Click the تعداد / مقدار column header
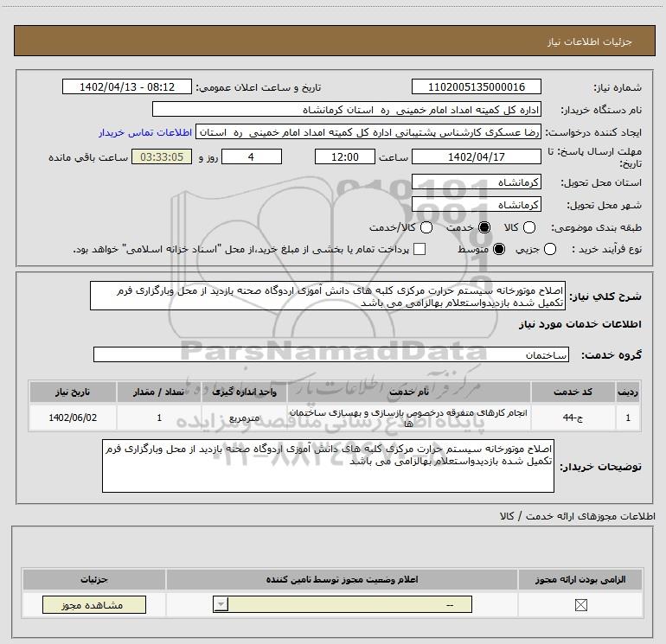666x644 pixels. [x=159, y=392]
